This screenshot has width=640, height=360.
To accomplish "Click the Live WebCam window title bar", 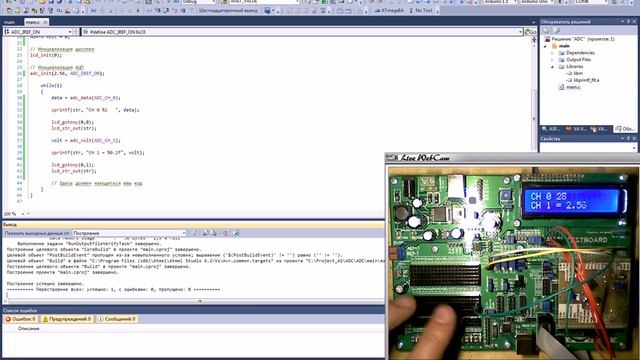I will (x=512, y=158).
